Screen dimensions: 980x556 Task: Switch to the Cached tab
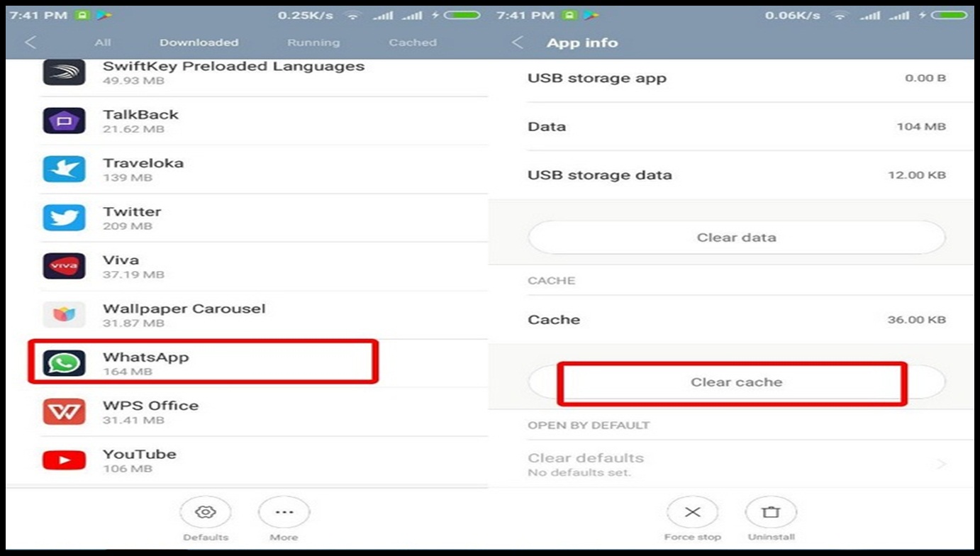(413, 43)
